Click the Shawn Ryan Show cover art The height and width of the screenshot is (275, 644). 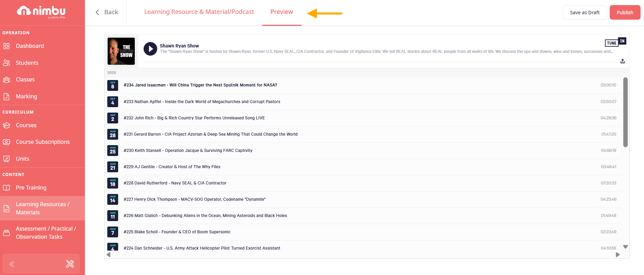point(121,51)
